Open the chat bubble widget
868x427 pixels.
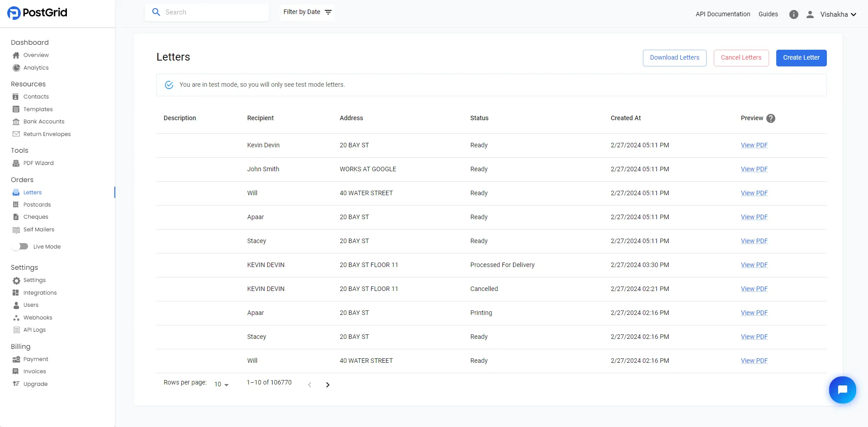842,389
